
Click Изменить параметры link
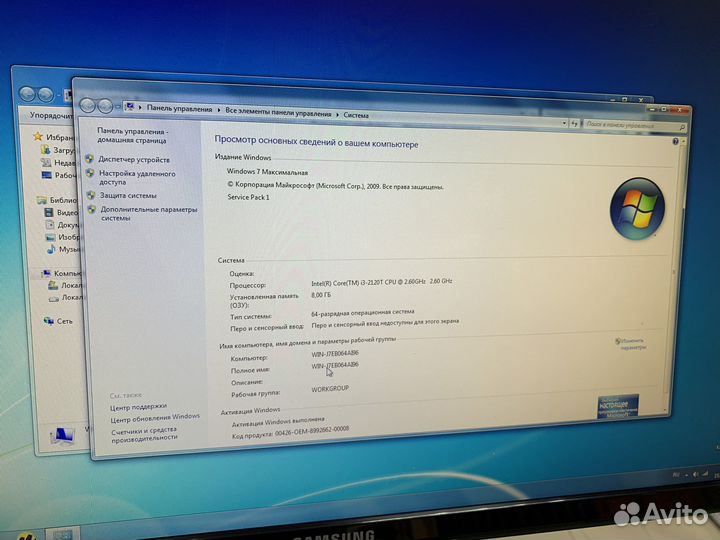click(x=631, y=344)
